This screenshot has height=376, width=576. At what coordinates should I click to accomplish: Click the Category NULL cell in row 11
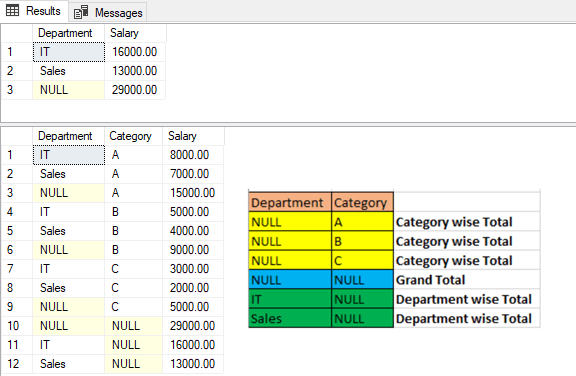pyautogui.click(x=133, y=345)
